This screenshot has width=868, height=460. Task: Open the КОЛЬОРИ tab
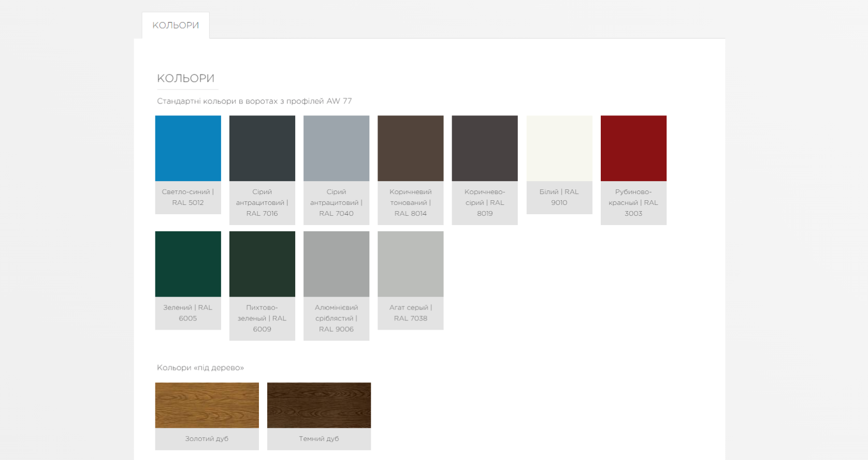tap(176, 25)
